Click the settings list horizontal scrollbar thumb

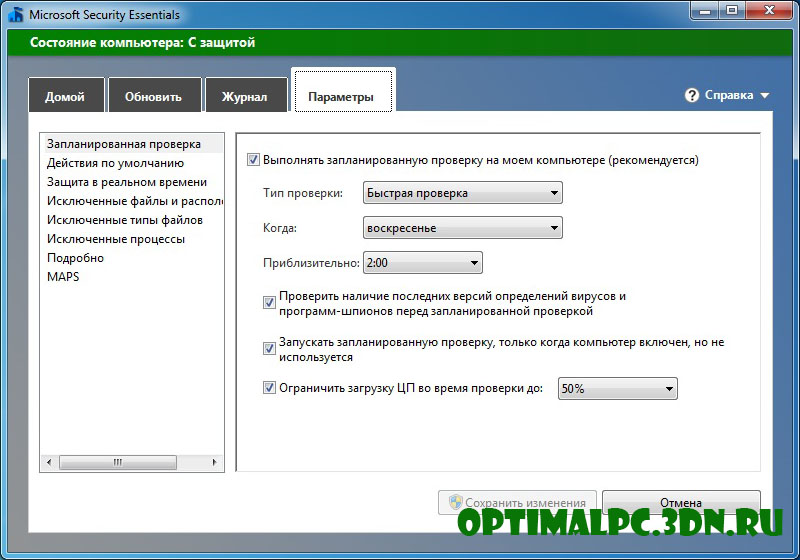[118, 462]
